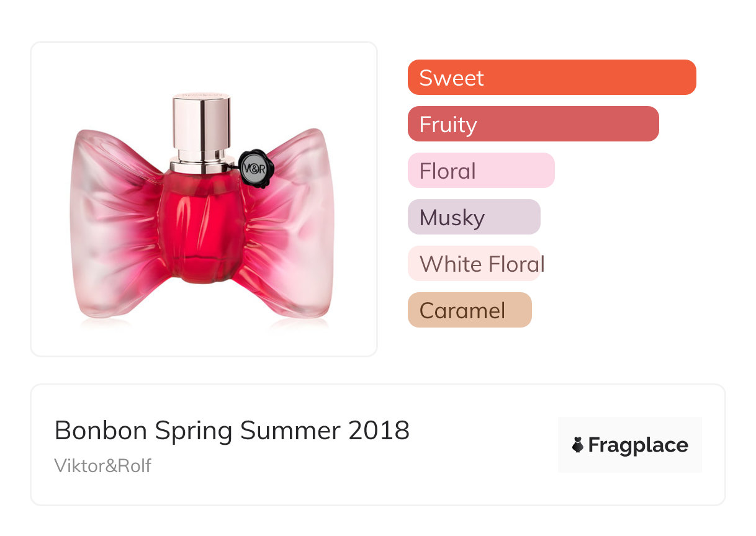The image size is (756, 536).
Task: Open the Bonbon Spring Summer 2018 title
Action: click(232, 431)
